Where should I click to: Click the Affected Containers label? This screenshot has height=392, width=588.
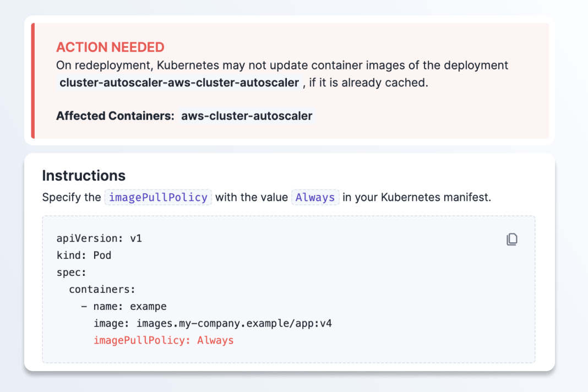pos(115,116)
